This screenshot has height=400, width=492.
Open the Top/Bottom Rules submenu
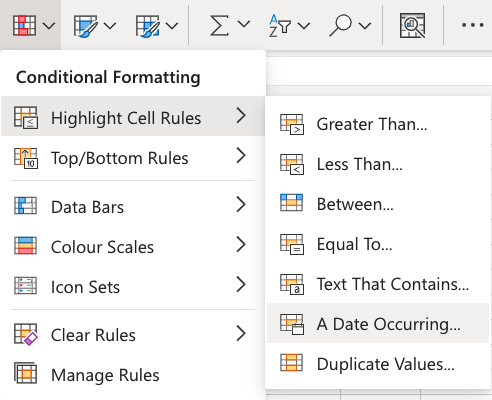[133, 158]
